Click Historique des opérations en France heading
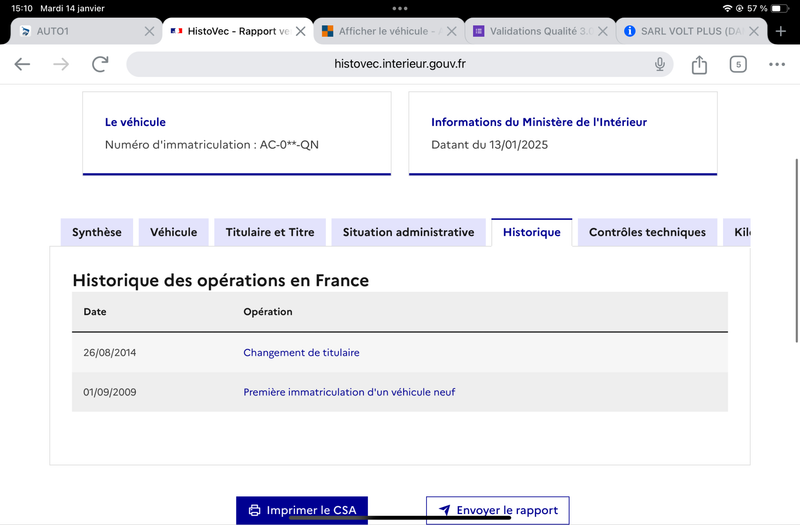 220,281
